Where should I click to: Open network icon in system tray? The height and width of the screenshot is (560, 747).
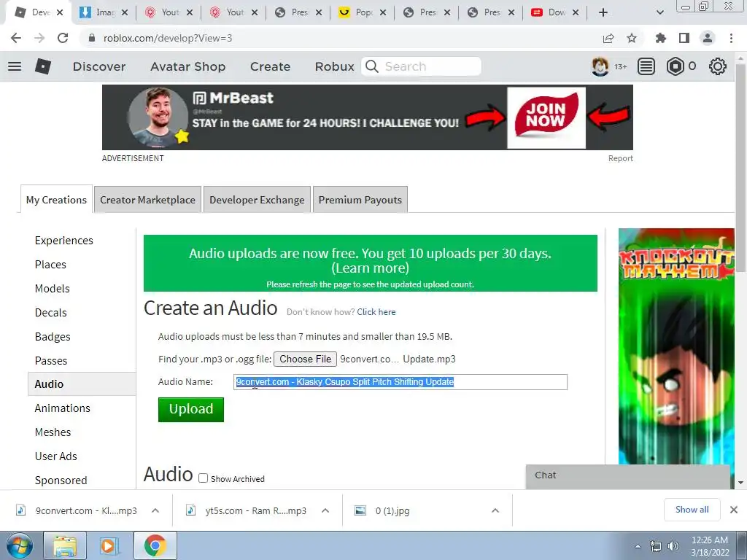point(656,546)
